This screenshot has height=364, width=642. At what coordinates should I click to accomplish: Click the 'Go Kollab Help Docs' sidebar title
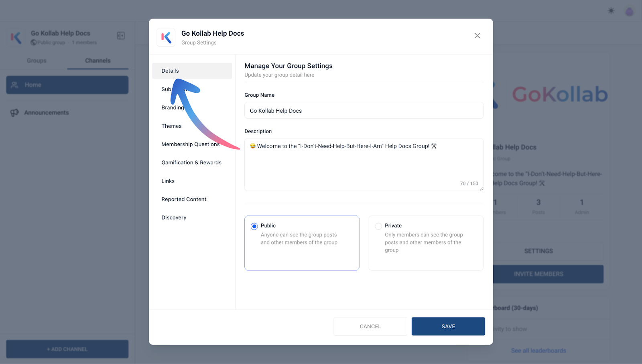click(61, 33)
